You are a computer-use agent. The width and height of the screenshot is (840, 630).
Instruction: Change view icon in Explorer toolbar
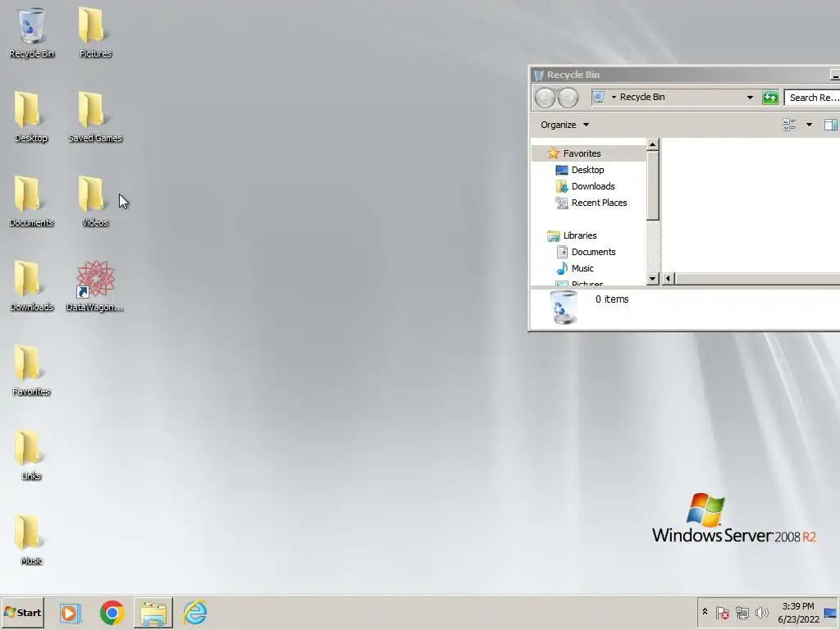[x=789, y=125]
